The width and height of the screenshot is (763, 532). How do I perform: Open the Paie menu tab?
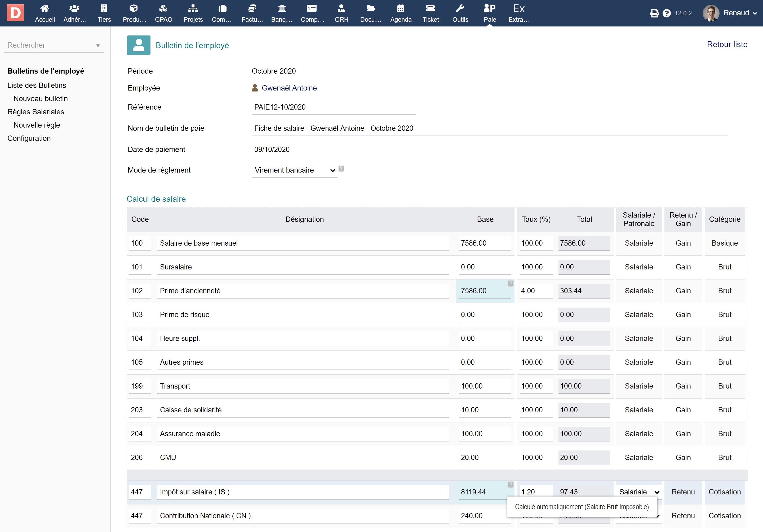[490, 13]
